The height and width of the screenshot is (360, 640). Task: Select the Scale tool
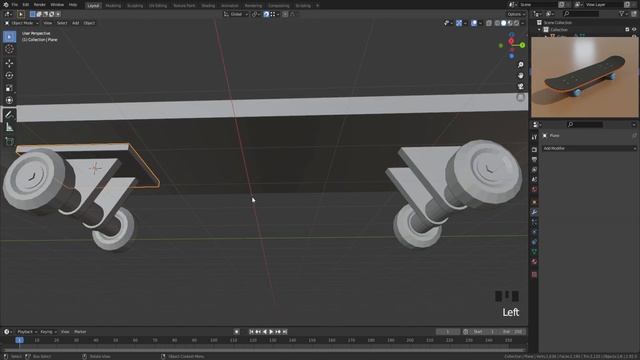point(9,88)
